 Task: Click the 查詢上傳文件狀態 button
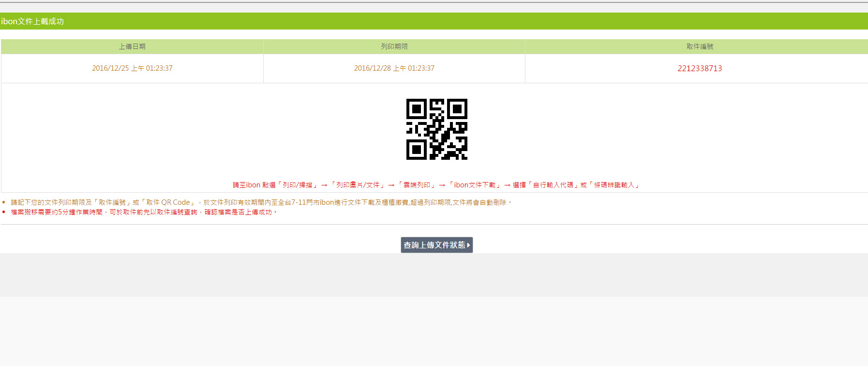click(x=436, y=245)
